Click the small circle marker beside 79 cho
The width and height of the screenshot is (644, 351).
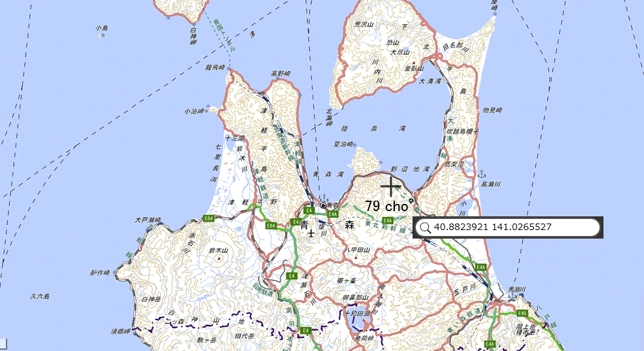[411, 201]
